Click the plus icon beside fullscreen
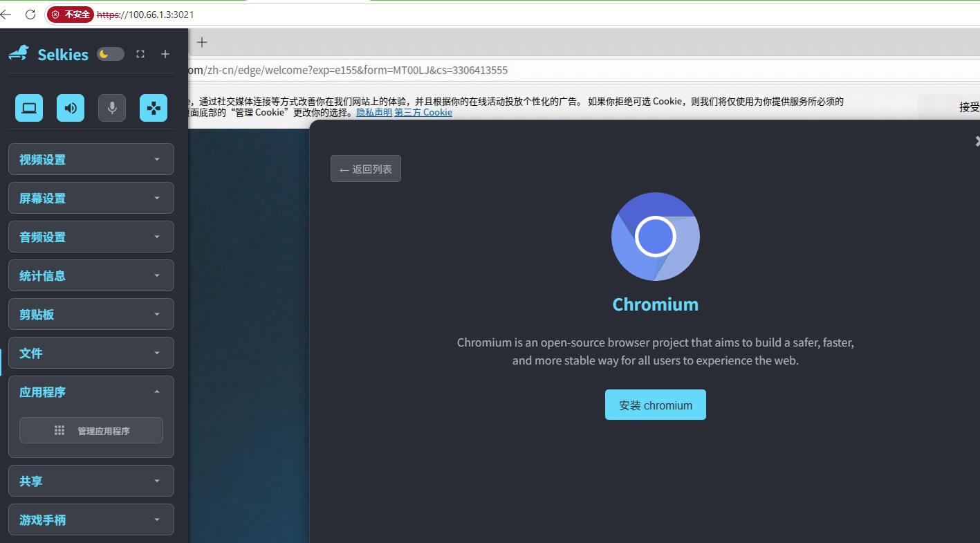 pyautogui.click(x=165, y=54)
